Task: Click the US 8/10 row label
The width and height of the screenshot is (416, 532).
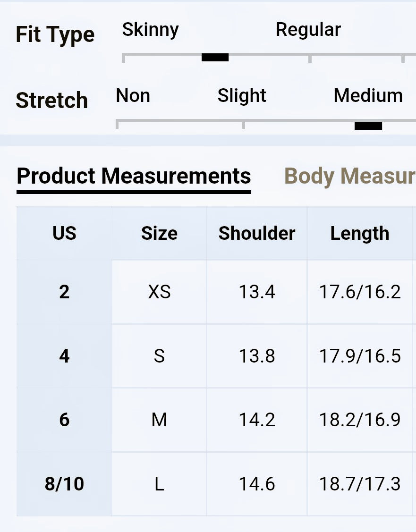Action: pos(64,484)
